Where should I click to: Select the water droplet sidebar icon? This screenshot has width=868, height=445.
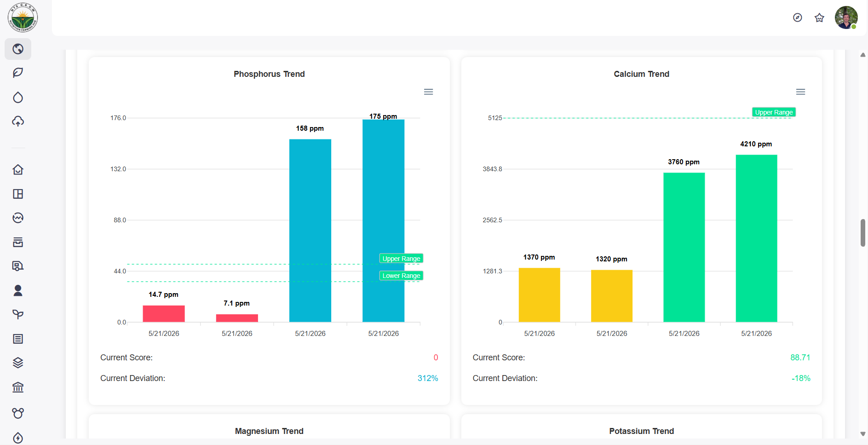point(18,97)
